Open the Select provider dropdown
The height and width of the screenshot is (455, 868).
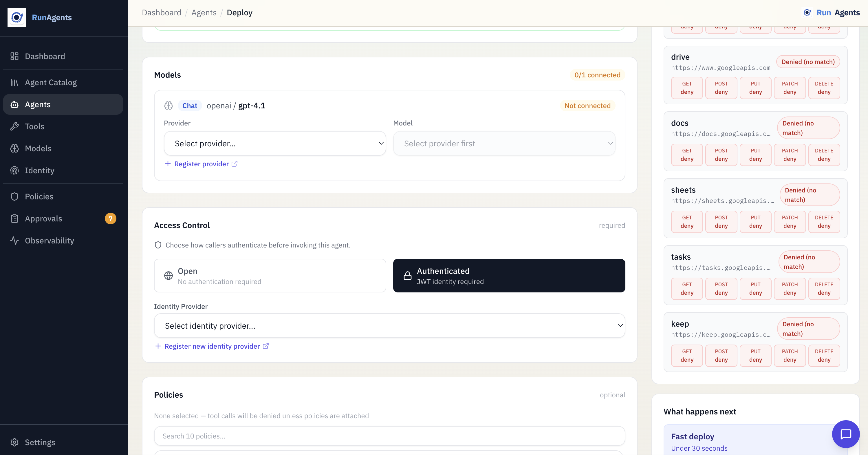[x=275, y=143]
